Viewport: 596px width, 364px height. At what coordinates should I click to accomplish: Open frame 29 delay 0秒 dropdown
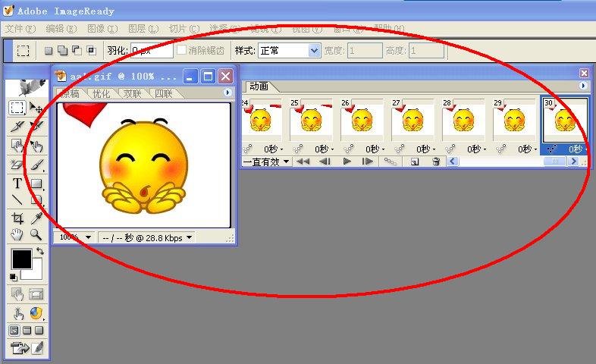click(x=528, y=149)
